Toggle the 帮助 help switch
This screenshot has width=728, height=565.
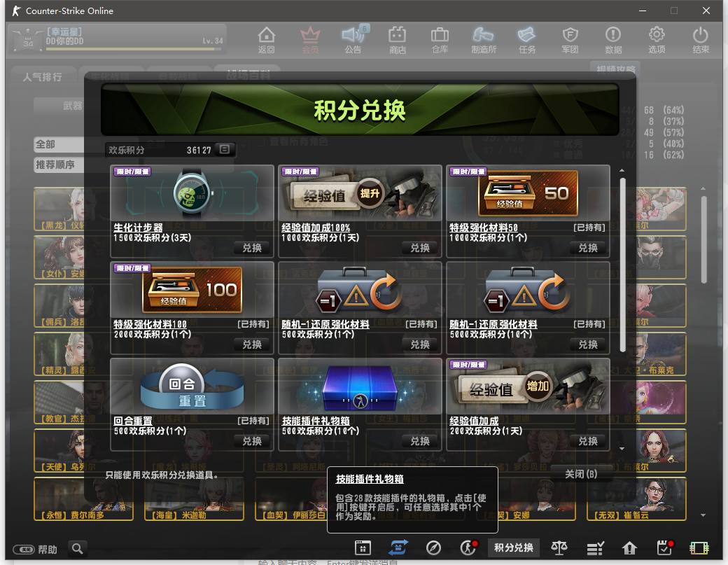24,550
